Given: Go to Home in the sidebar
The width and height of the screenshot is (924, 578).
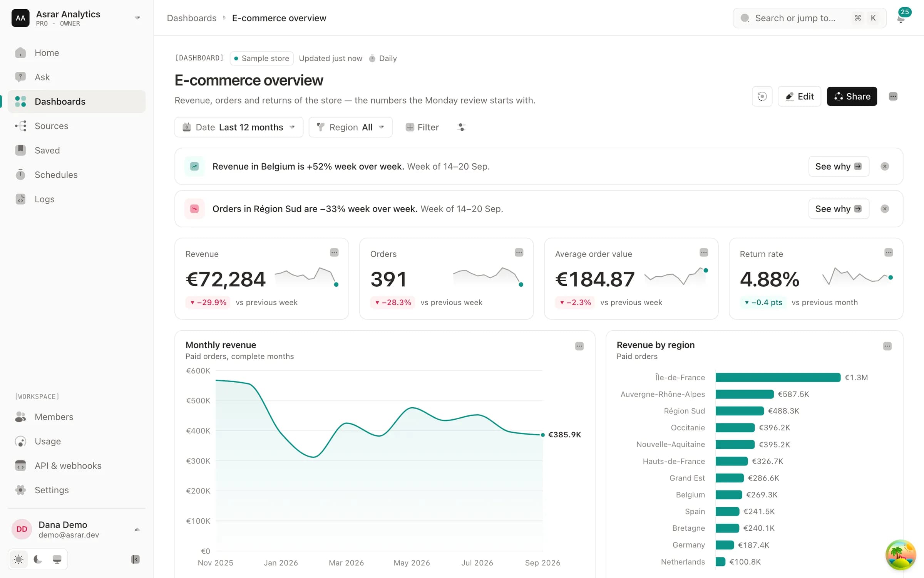Looking at the screenshot, I should (76, 53).
